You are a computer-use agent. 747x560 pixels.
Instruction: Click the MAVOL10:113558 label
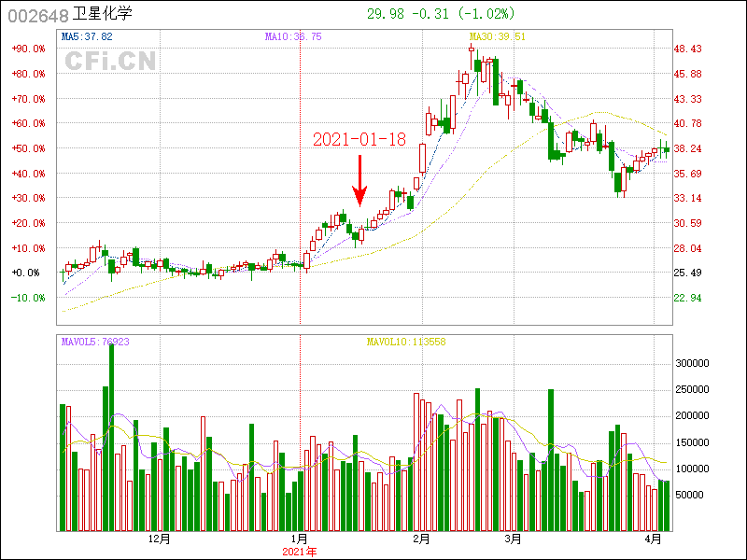[405, 342]
